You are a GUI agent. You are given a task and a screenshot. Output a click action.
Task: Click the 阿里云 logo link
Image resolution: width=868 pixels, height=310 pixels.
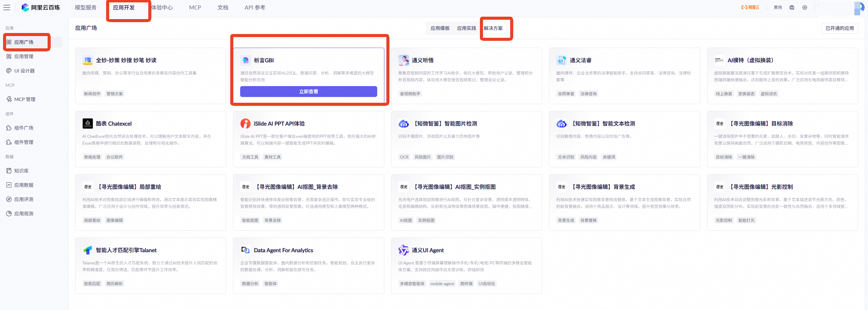[x=750, y=7]
